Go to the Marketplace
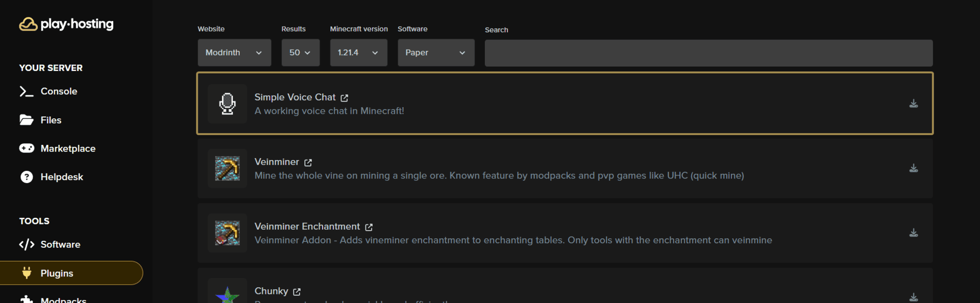This screenshot has width=980, height=303. [x=57, y=148]
